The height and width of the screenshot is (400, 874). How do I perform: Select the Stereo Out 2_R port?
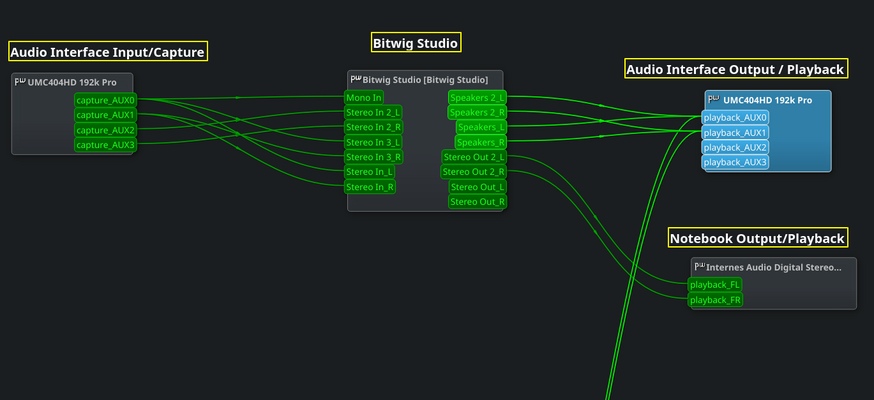coord(474,172)
